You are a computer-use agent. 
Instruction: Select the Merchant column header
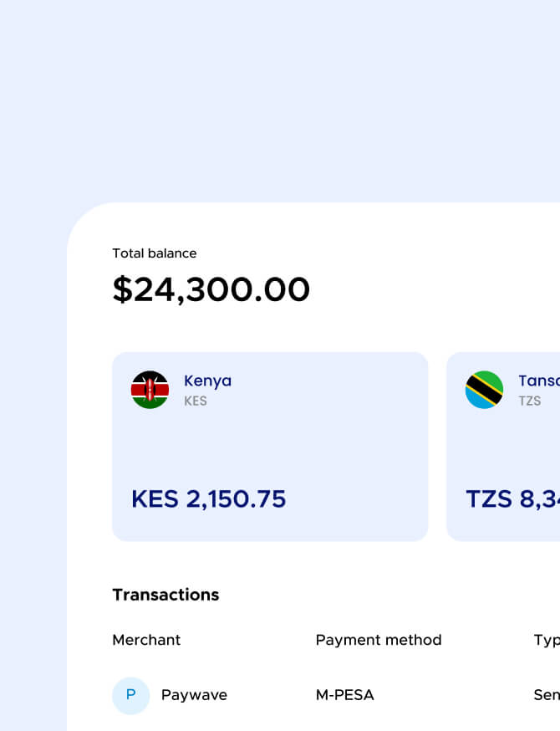(146, 640)
